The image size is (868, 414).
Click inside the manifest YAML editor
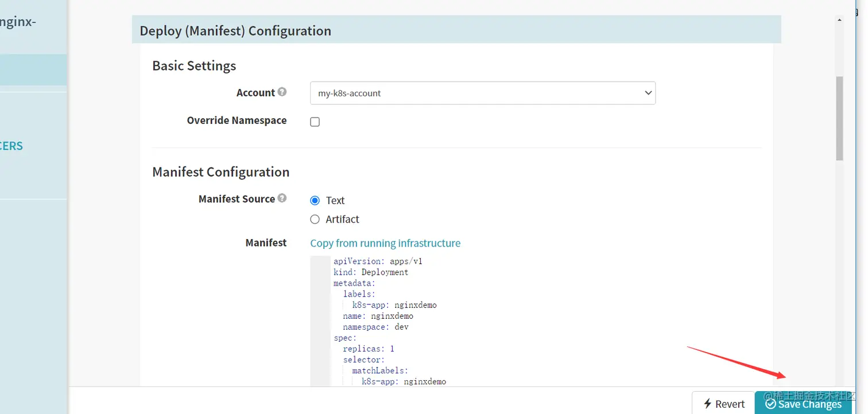(x=517, y=321)
